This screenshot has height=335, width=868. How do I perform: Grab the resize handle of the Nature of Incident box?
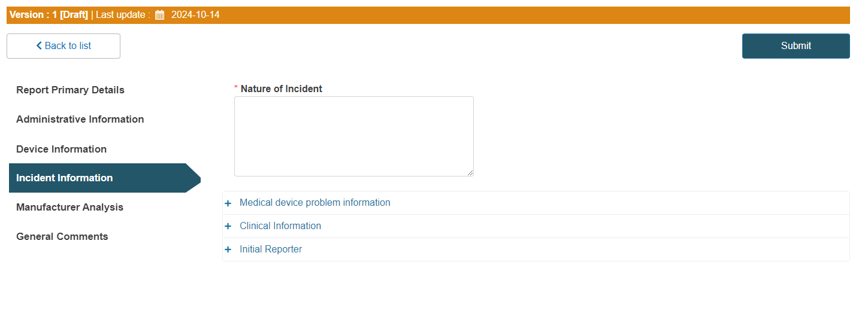click(470, 172)
